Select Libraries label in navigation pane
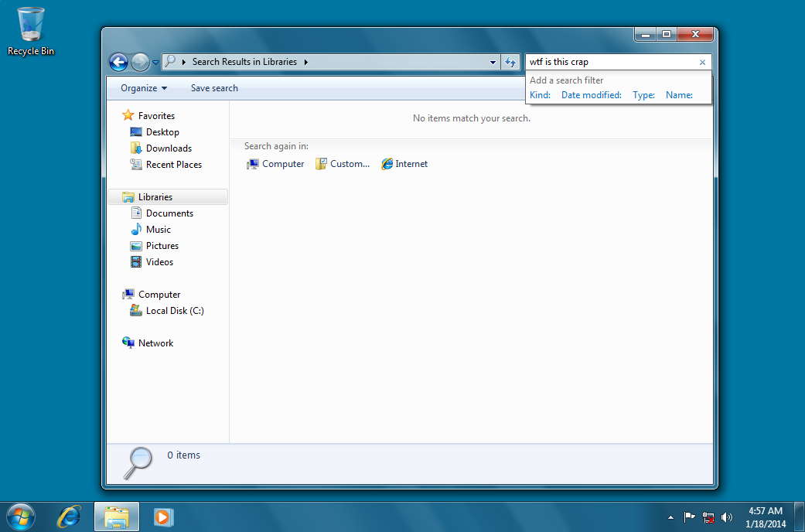The height and width of the screenshot is (532, 805). (155, 196)
